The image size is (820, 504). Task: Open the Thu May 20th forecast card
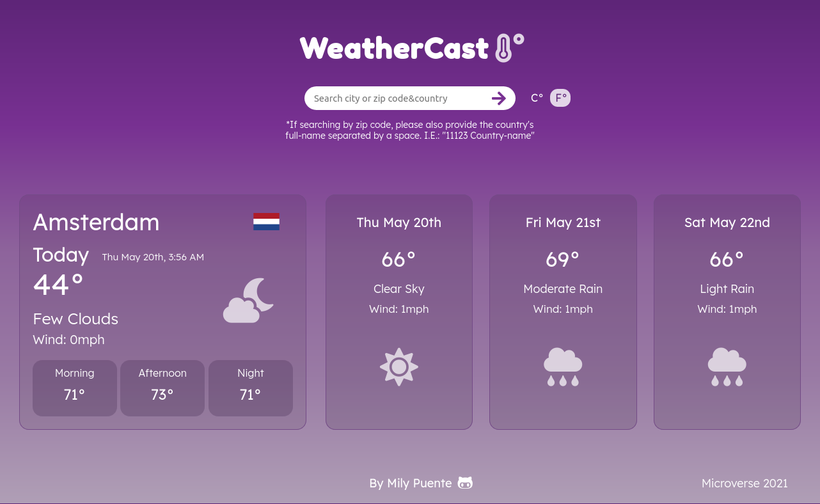pyautogui.click(x=398, y=311)
